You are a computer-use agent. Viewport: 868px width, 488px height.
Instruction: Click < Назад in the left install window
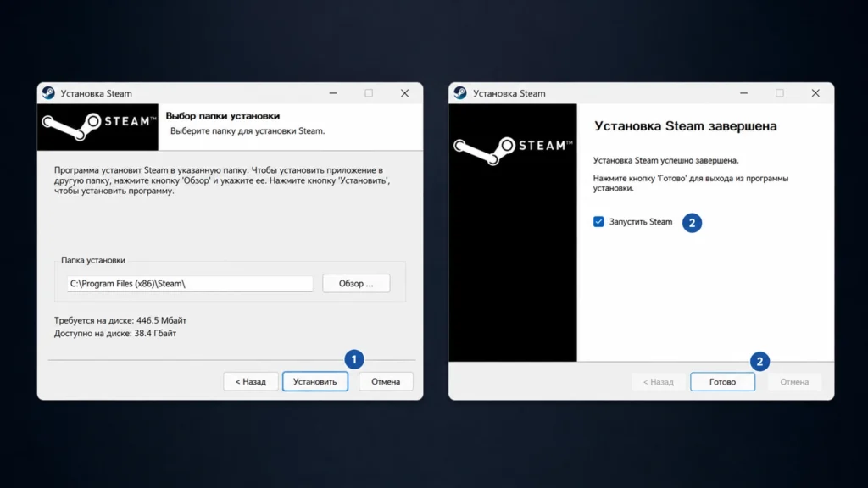coord(251,382)
